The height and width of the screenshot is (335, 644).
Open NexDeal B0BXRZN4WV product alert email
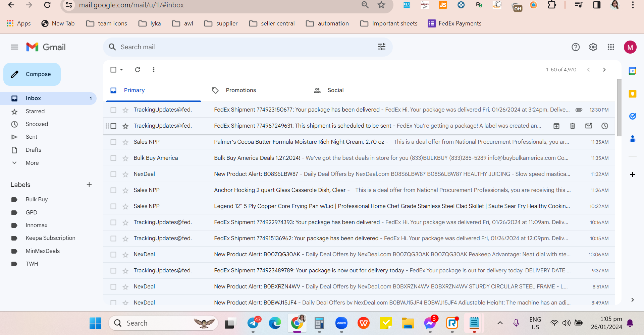[x=359, y=287]
